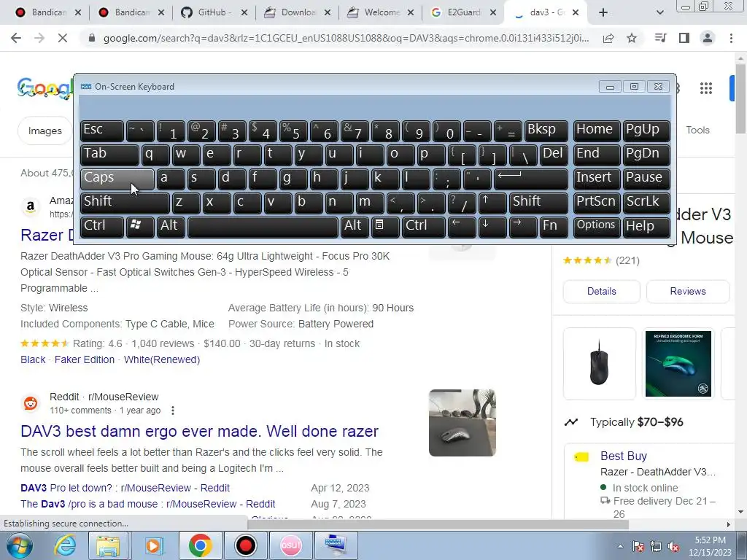Open the Reddit result's three-dot menu

coord(172,411)
